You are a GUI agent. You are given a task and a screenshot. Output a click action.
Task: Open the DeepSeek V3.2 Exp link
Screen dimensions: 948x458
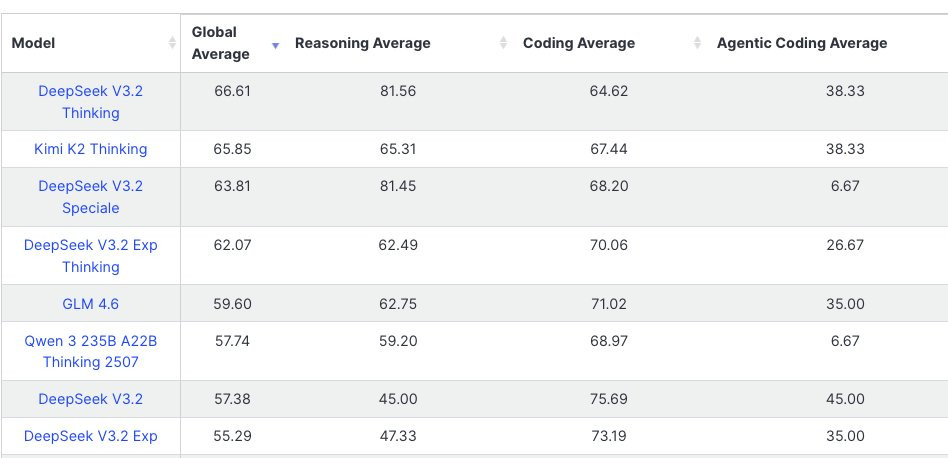click(x=90, y=436)
